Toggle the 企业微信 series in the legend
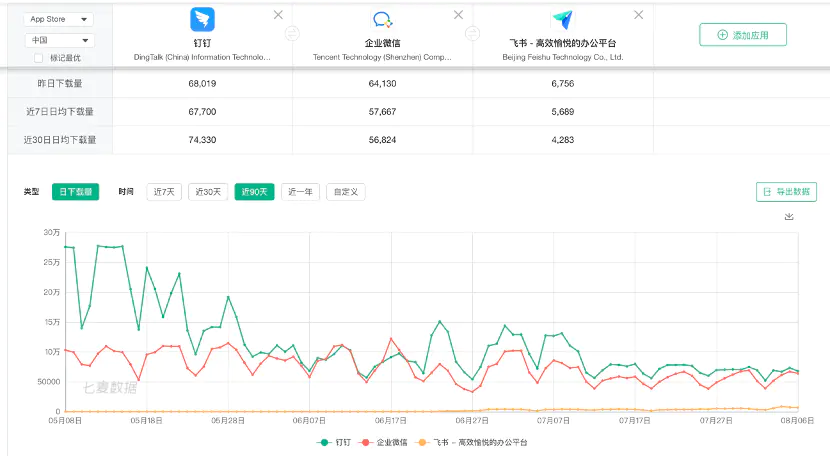Screen dimensions: 830x456 click(383, 442)
